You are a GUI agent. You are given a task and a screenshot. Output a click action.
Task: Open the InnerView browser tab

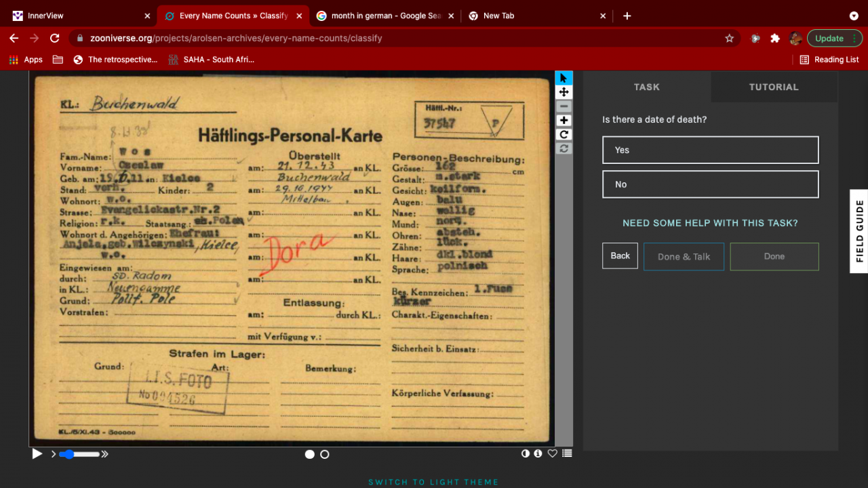(x=80, y=16)
